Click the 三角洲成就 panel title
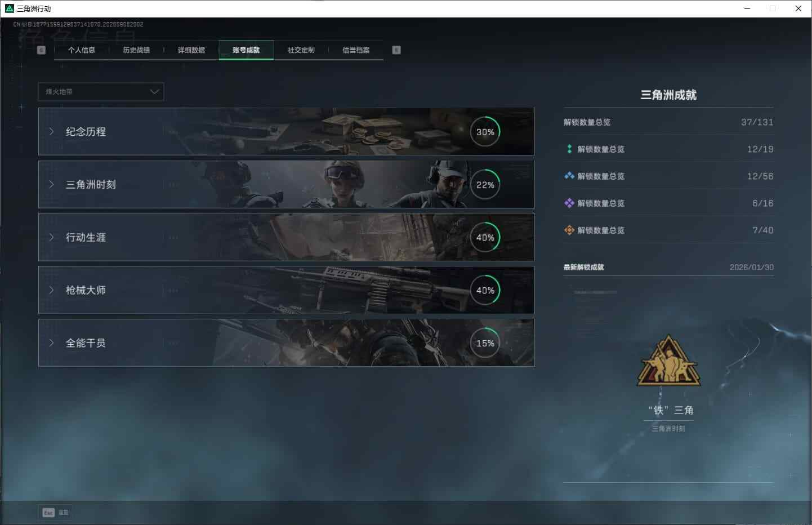This screenshot has width=812, height=525. pos(668,95)
